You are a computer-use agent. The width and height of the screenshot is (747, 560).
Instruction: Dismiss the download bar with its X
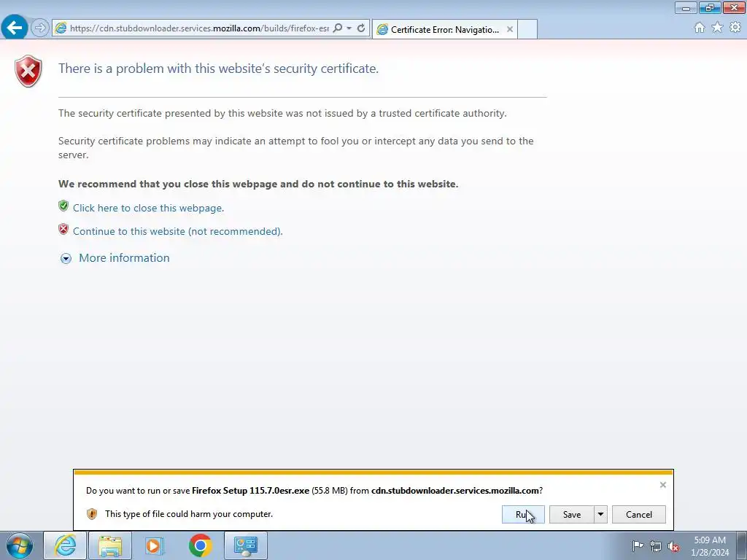pyautogui.click(x=662, y=485)
